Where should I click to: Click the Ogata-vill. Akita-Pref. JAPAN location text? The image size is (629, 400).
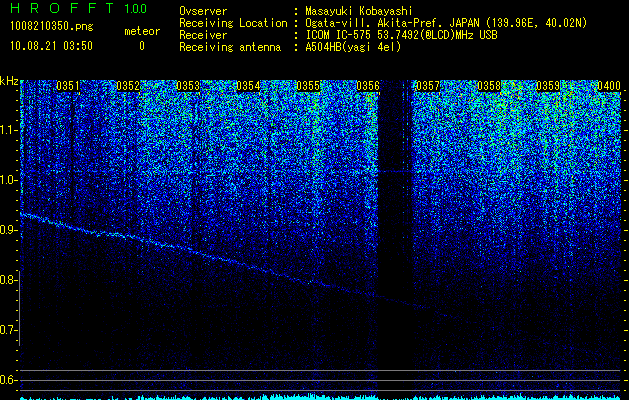(x=444, y=23)
